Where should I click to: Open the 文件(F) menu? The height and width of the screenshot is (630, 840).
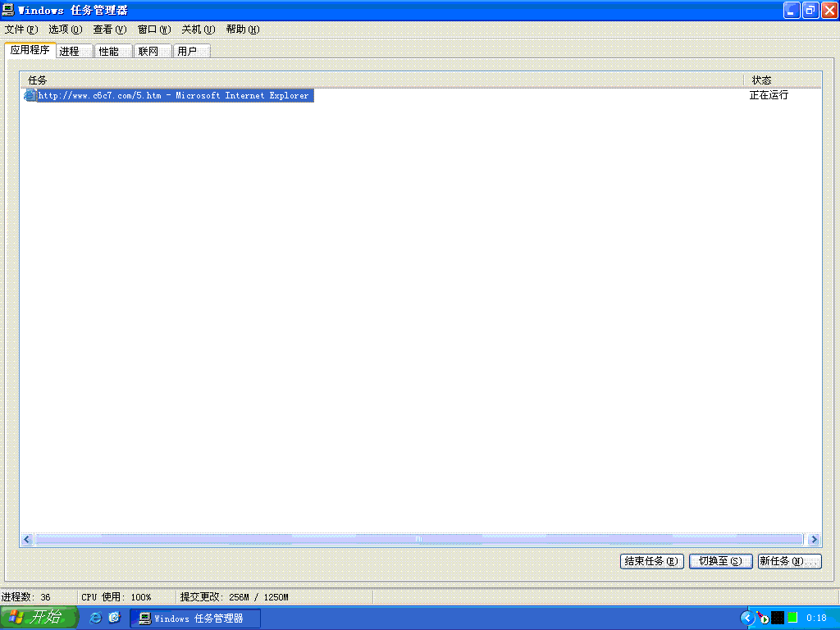(21, 30)
